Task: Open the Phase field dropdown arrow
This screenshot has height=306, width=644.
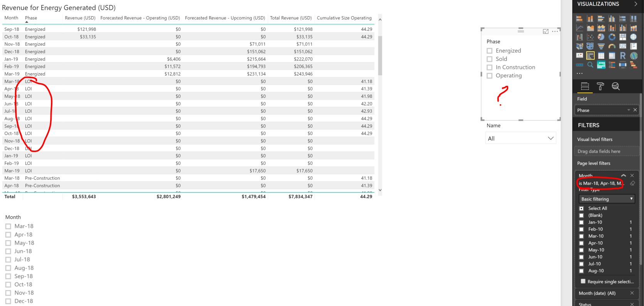Action: pos(629,110)
